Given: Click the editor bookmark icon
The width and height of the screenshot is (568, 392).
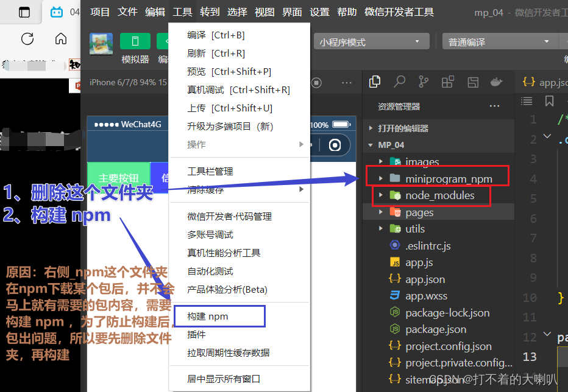Looking at the screenshot, I should [549, 101].
